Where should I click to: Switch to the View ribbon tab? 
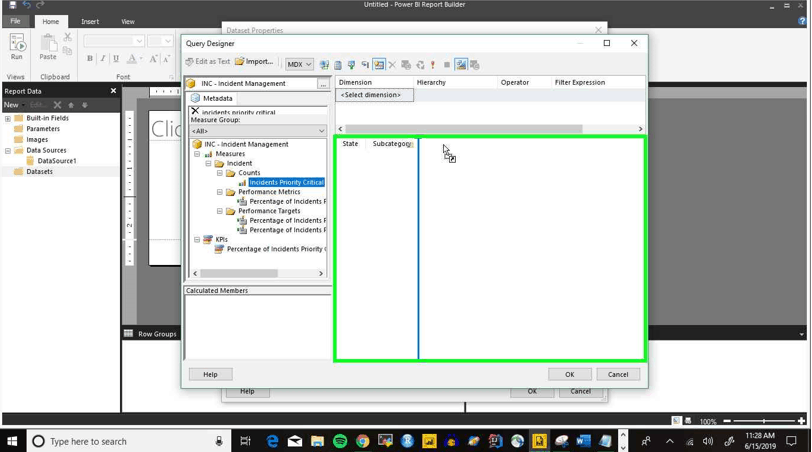click(x=128, y=22)
